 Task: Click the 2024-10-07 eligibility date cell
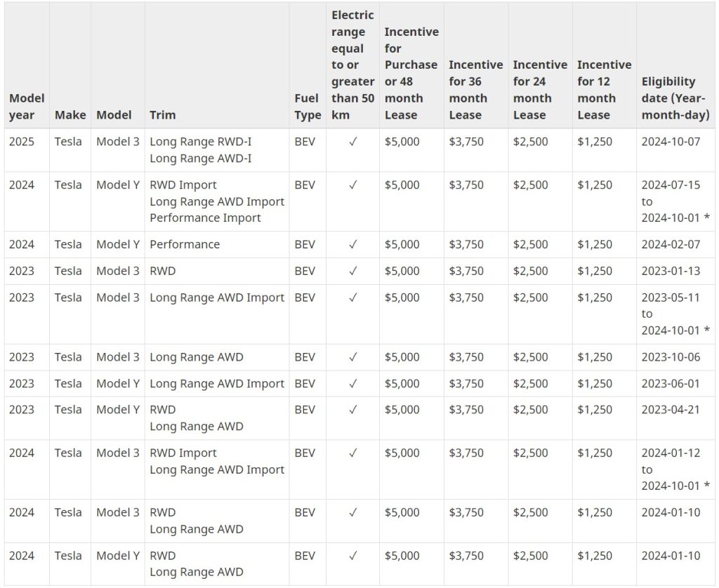[671, 142]
